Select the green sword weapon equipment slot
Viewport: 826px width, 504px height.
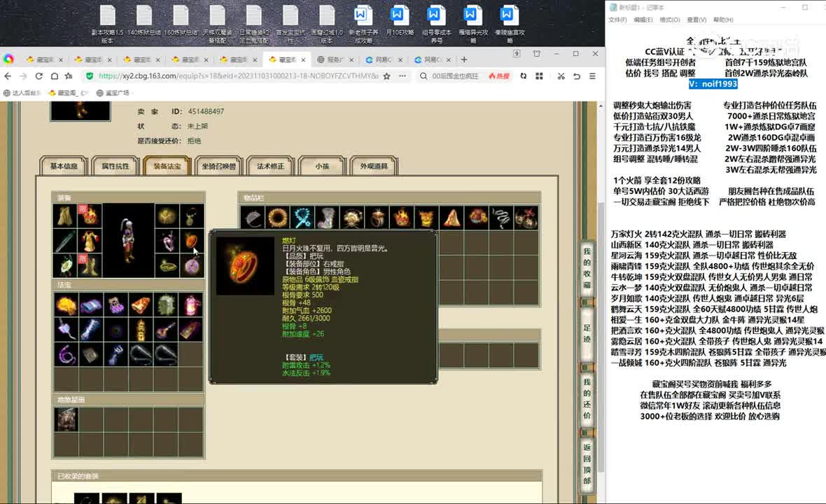click(x=65, y=241)
